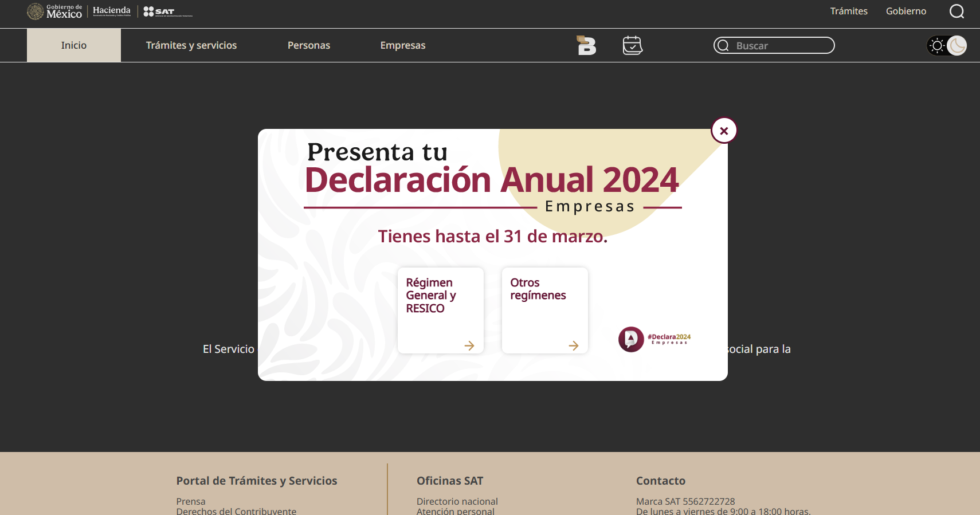Image resolution: width=980 pixels, height=515 pixels.
Task: Switch to light mode with the sun icon
Action: click(x=938, y=45)
